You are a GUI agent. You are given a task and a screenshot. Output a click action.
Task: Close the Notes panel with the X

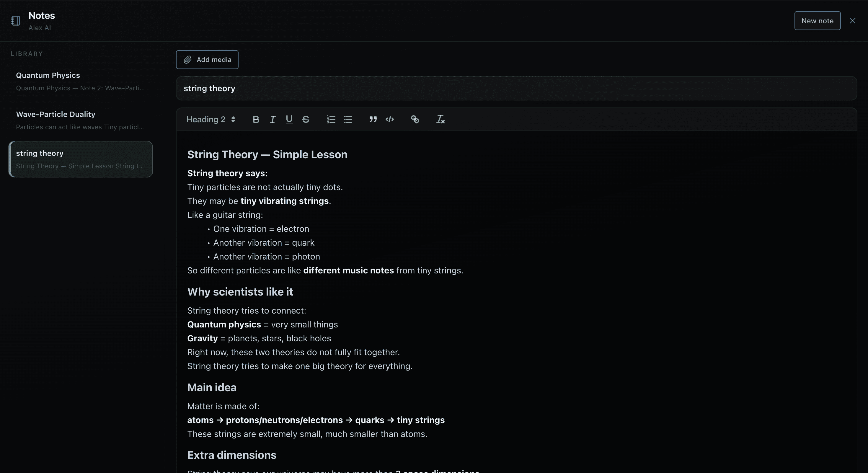[853, 21]
